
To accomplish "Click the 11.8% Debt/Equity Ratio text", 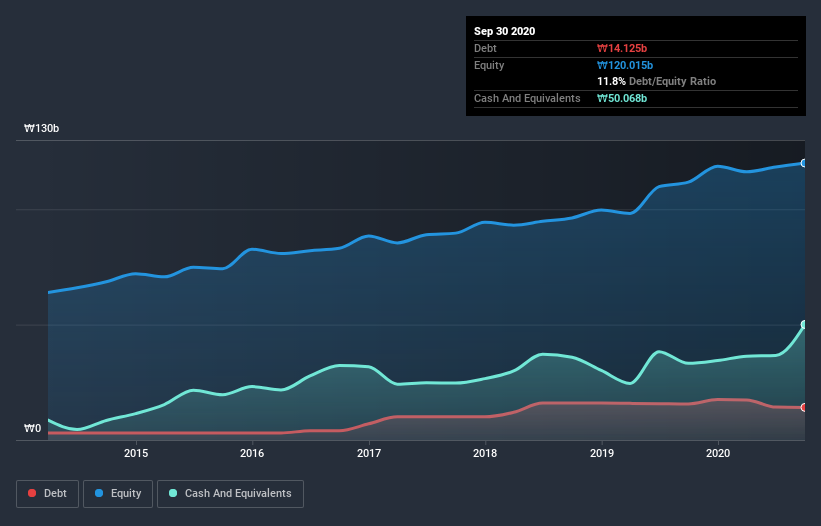I will coord(657,81).
